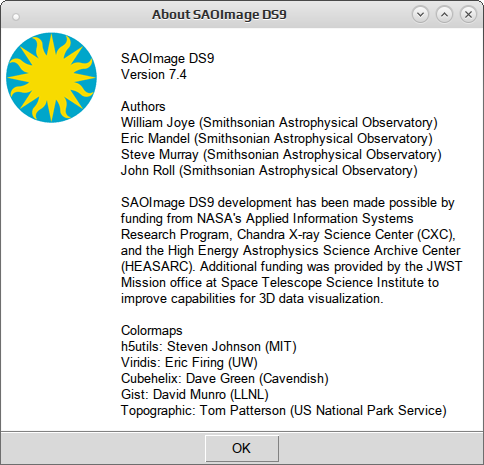484x465 pixels.
Task: Click the SAO sun logo image
Action: 51,77
